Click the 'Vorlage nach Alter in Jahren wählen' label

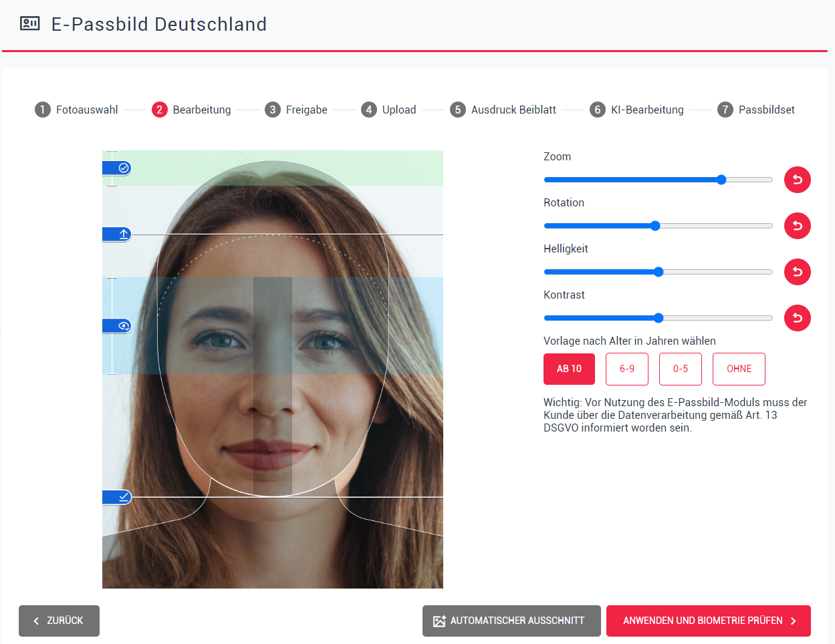click(x=630, y=341)
